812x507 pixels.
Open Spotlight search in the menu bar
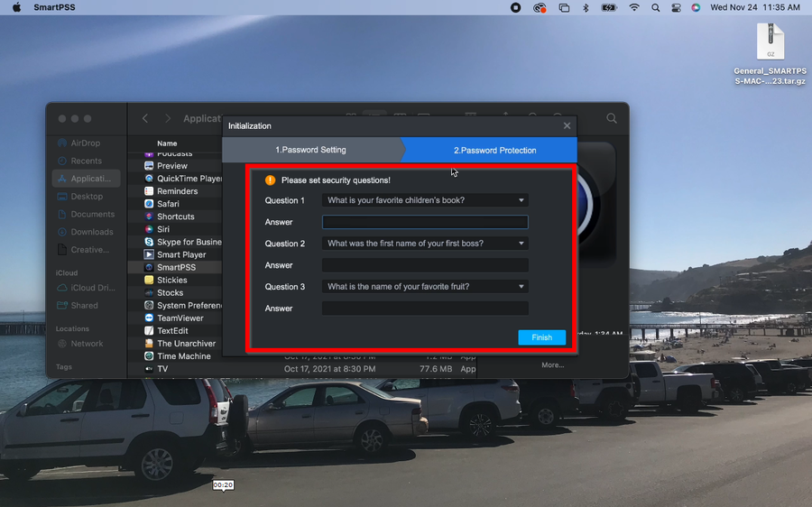655,8
